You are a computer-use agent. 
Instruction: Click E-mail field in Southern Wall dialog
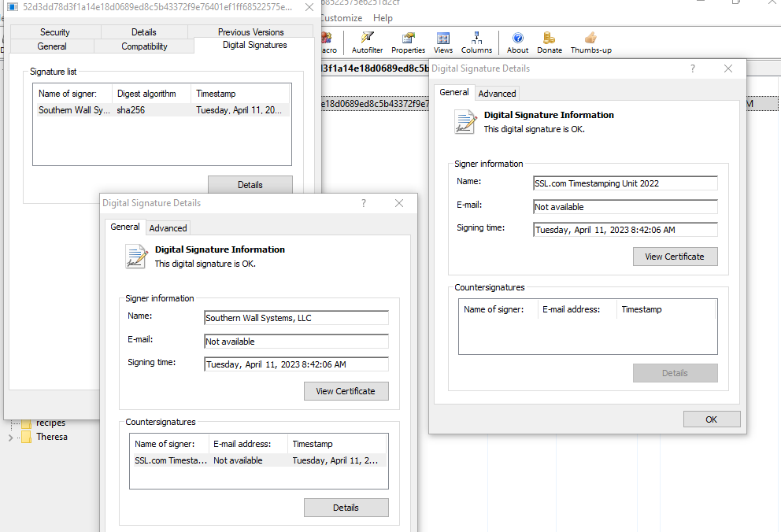pos(296,342)
